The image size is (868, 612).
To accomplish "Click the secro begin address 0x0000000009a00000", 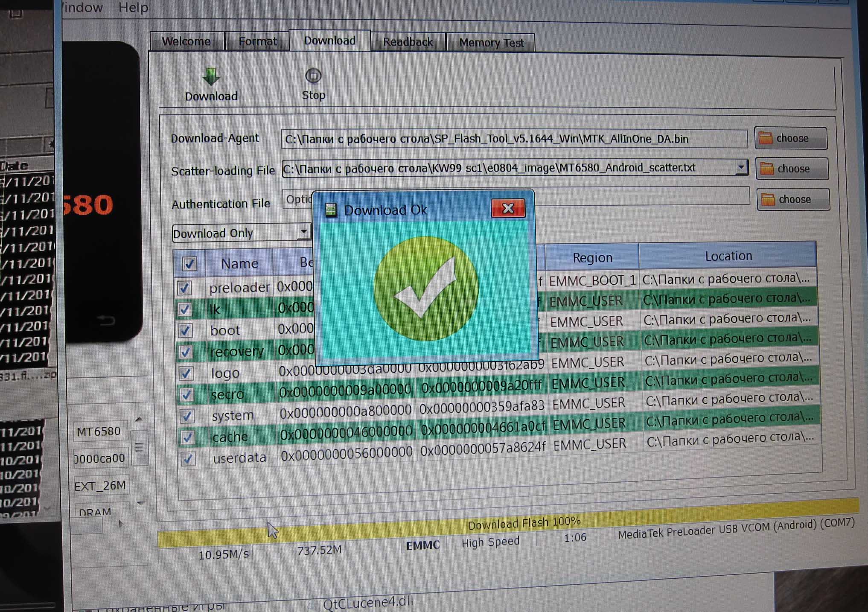I will pos(345,389).
